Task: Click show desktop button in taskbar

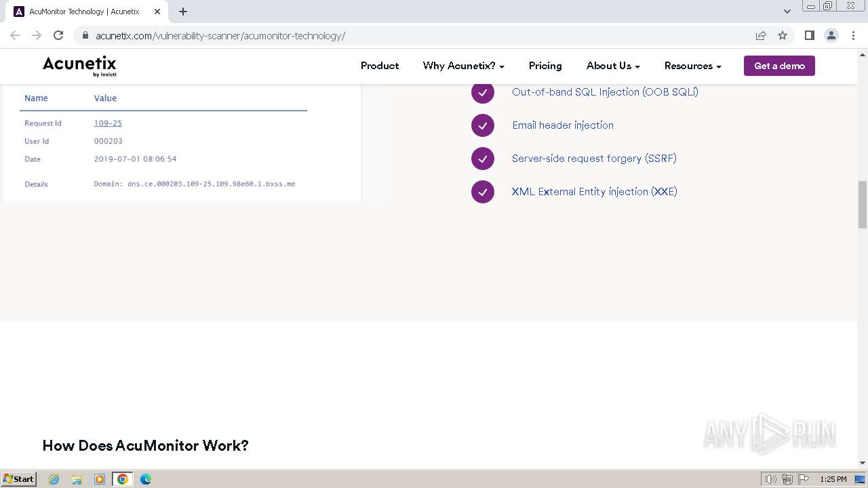Action: [x=860, y=479]
